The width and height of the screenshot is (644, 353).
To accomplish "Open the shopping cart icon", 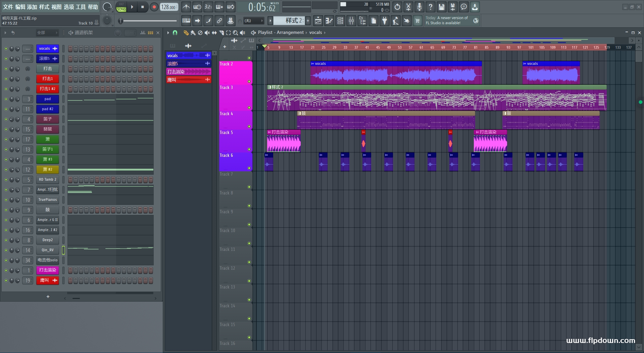I will [417, 21].
